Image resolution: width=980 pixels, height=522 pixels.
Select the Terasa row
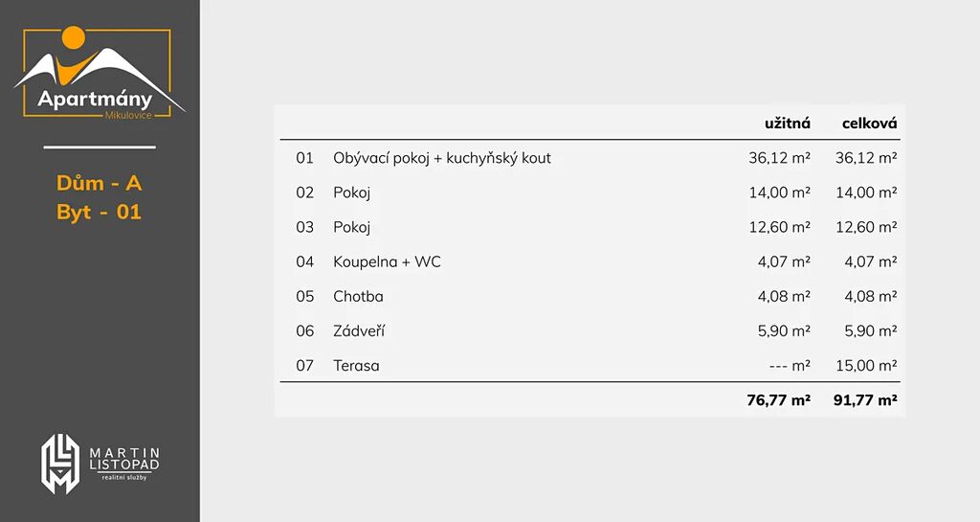tap(590, 365)
